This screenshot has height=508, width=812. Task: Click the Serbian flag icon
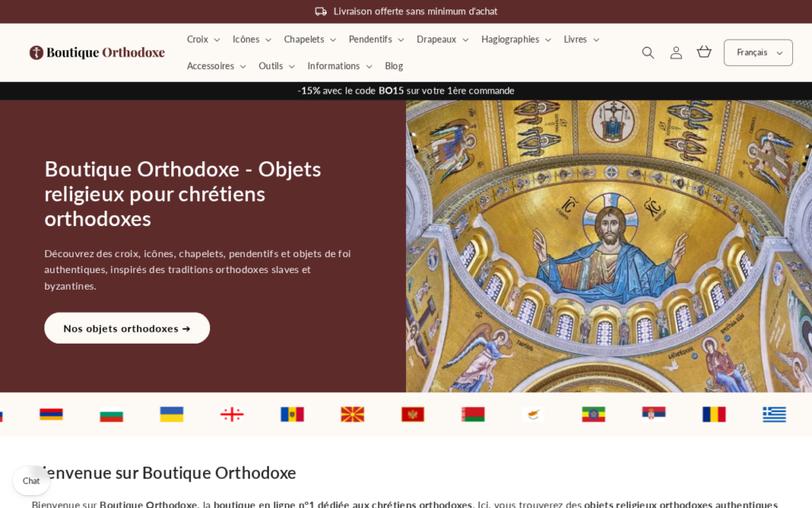tap(653, 413)
